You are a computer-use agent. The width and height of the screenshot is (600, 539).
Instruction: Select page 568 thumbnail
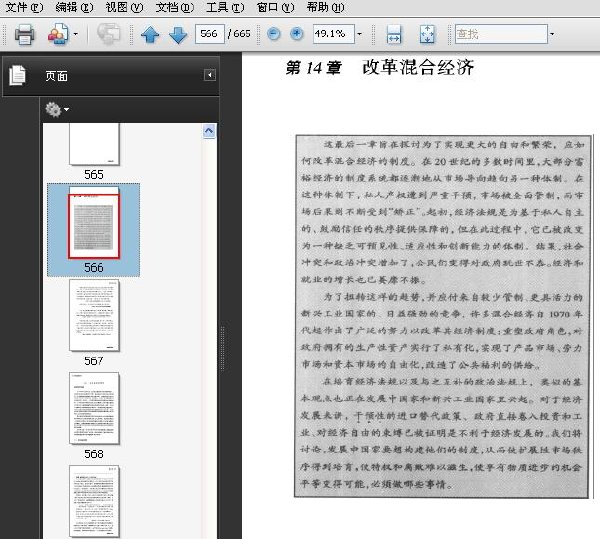coord(94,408)
